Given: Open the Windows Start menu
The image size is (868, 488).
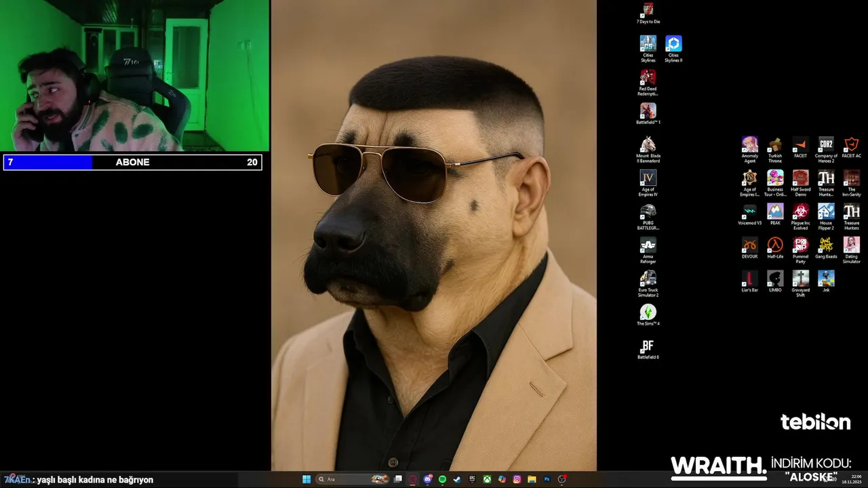Looking at the screenshot, I should pos(306,479).
